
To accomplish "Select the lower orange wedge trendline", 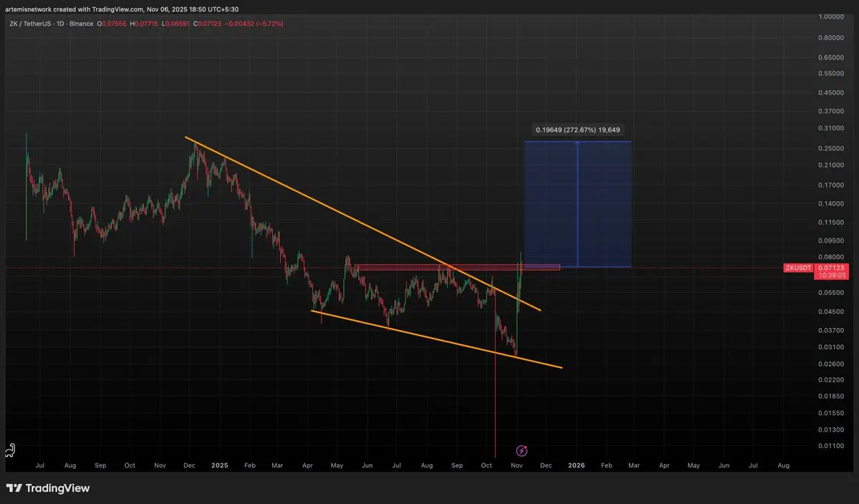I will (436, 339).
